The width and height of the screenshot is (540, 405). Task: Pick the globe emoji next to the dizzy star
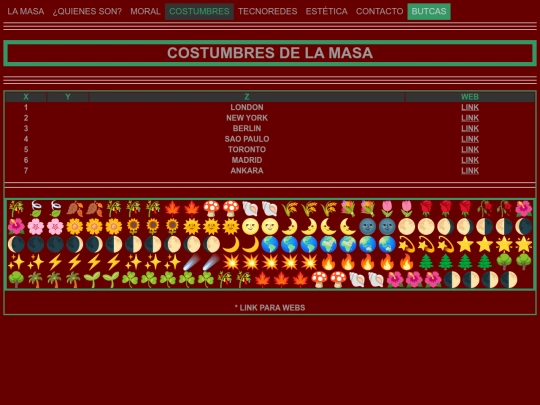(387, 244)
